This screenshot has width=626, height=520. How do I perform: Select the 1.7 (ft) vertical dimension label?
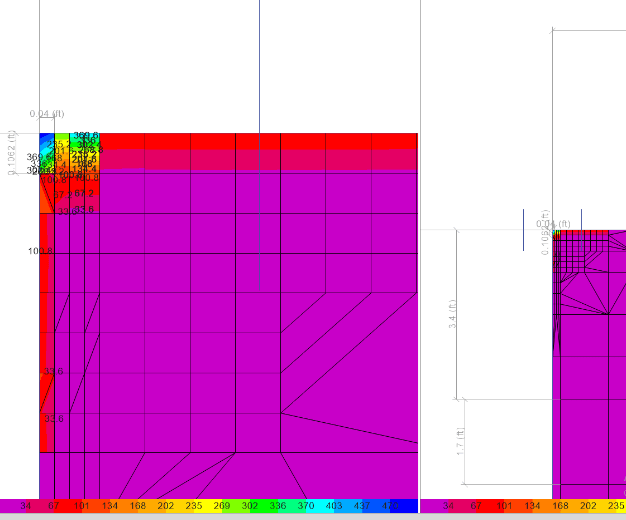tap(460, 442)
